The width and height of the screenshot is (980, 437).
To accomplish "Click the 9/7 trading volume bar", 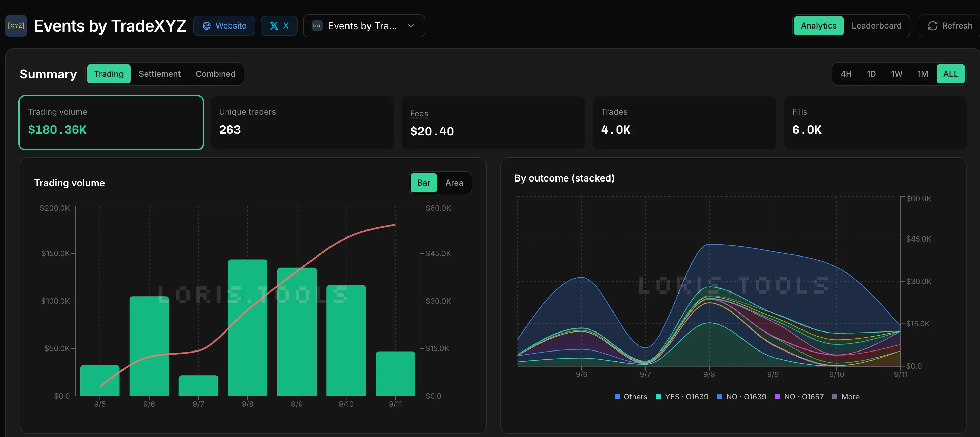I will click(x=198, y=386).
